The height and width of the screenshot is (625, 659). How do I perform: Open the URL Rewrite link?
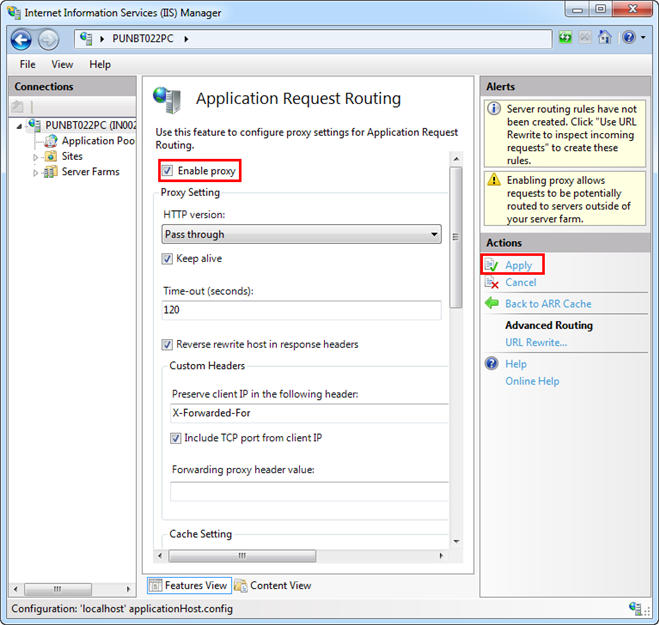tap(536, 342)
